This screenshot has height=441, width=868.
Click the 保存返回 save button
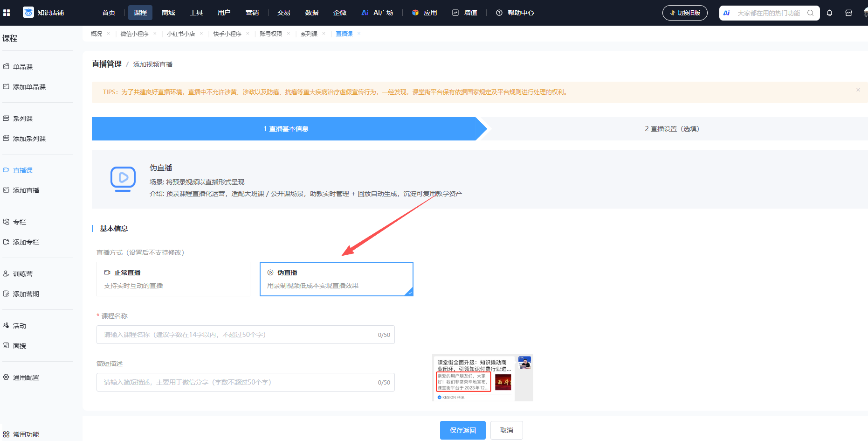(x=462, y=430)
